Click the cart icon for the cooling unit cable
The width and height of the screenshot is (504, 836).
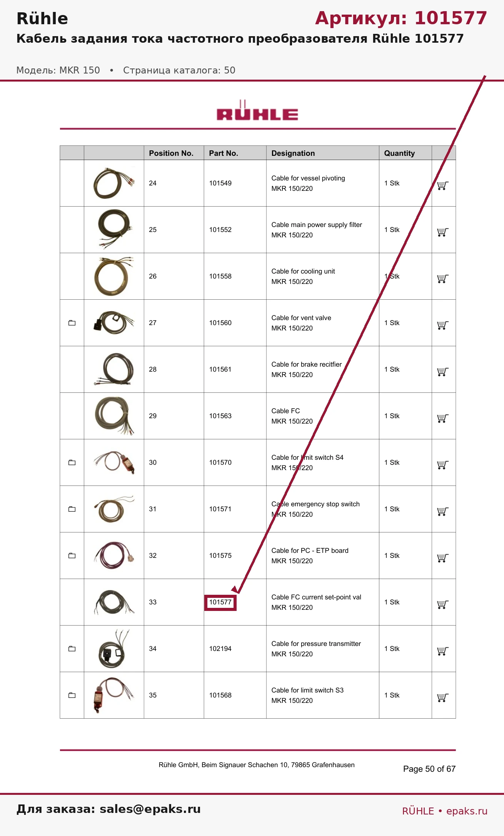coord(442,279)
